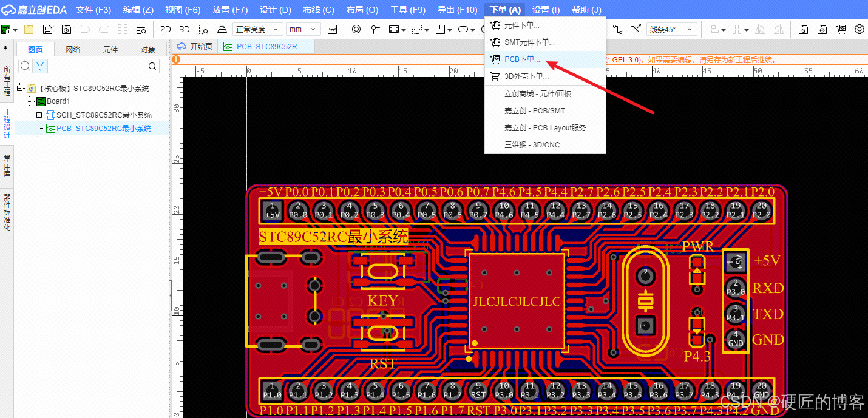Screen dimensions: 868x418
Task: Choose 三维猴 - 3D/CNC entry
Action: click(x=545, y=145)
